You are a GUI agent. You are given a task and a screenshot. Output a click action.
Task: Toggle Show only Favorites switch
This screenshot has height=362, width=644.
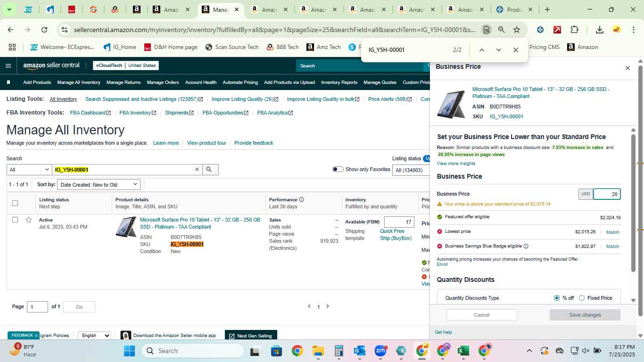pos(338,169)
